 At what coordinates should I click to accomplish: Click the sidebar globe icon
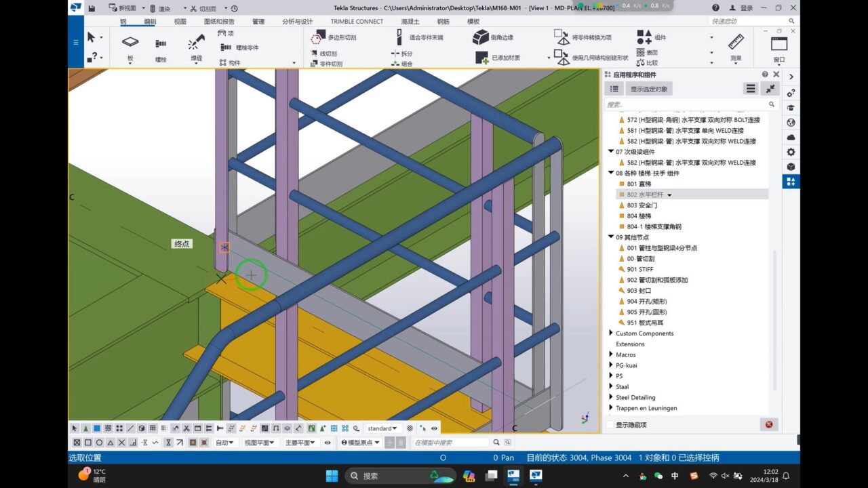[791, 123]
